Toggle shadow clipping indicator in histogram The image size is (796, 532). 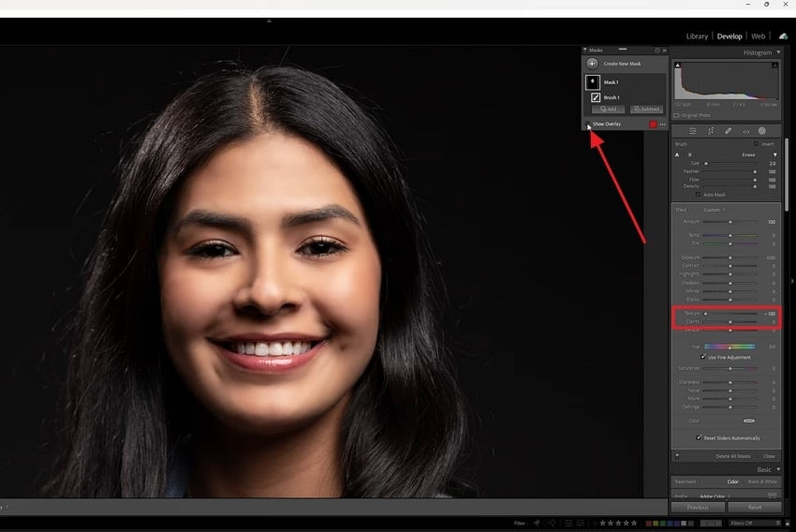click(x=677, y=65)
